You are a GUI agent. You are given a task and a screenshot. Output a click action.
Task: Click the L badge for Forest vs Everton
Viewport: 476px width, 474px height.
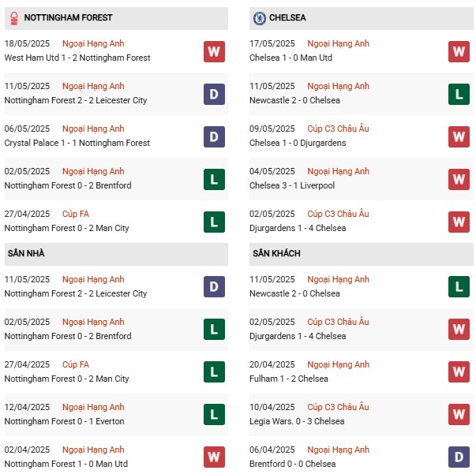pyautogui.click(x=214, y=415)
